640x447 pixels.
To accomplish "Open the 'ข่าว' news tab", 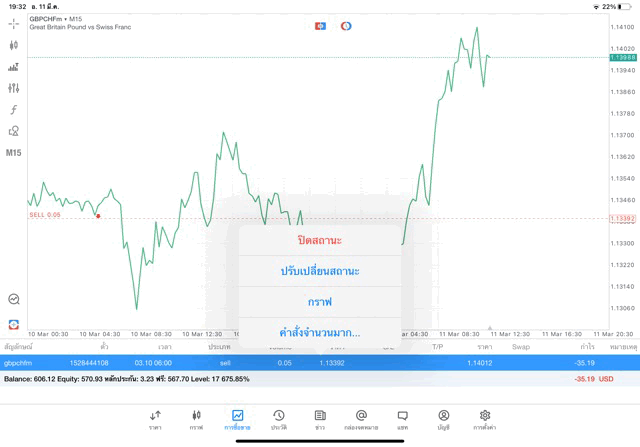I will [x=320, y=419].
